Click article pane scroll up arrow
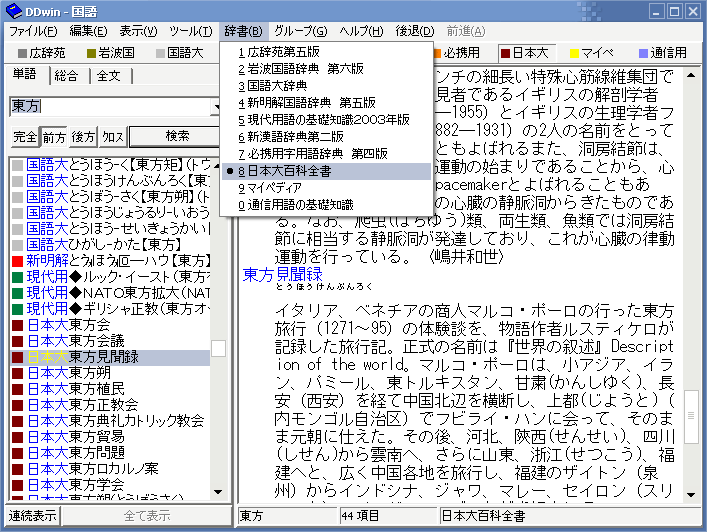707x532 pixels. tap(691, 76)
